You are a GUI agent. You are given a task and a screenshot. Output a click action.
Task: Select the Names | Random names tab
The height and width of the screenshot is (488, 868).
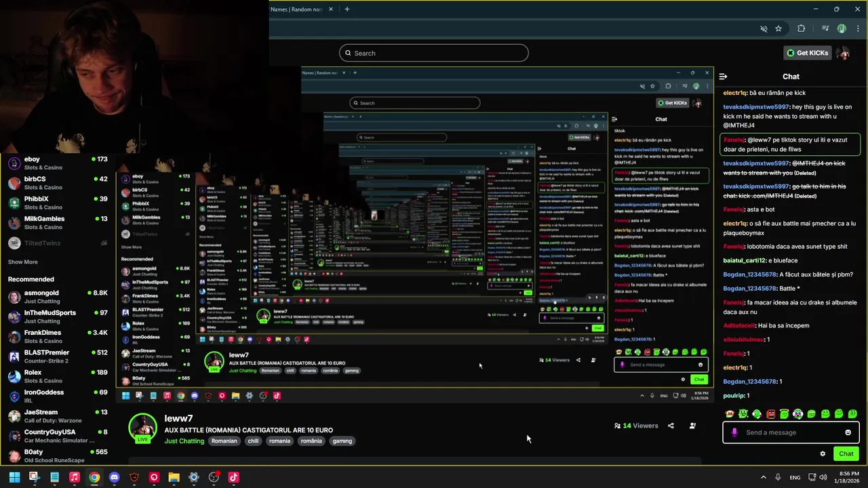[x=296, y=9]
